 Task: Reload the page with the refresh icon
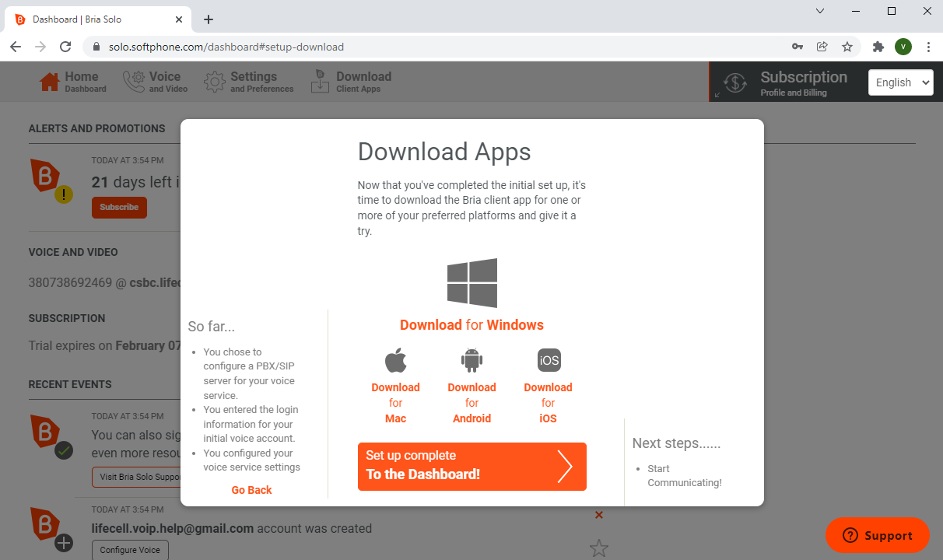click(66, 47)
